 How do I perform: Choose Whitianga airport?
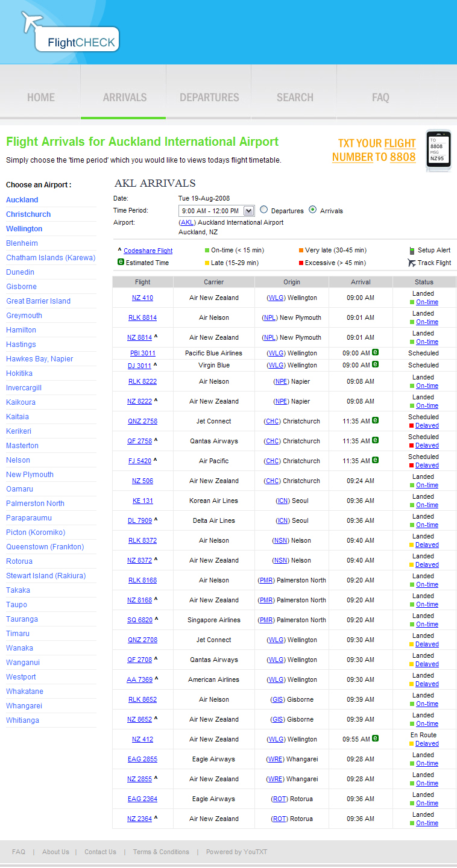[22, 720]
